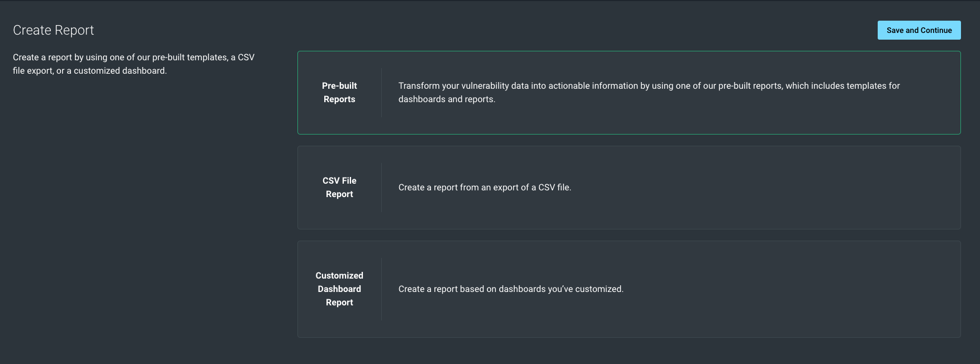The height and width of the screenshot is (364, 980).
Task: Click the word 'dashboards and reports.' in first card
Action: [447, 99]
